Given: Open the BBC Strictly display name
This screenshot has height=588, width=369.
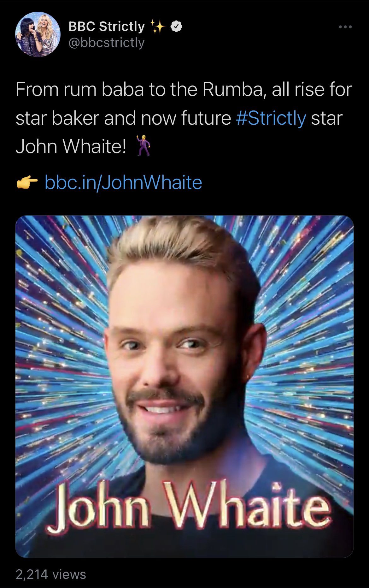Looking at the screenshot, I should (x=106, y=27).
